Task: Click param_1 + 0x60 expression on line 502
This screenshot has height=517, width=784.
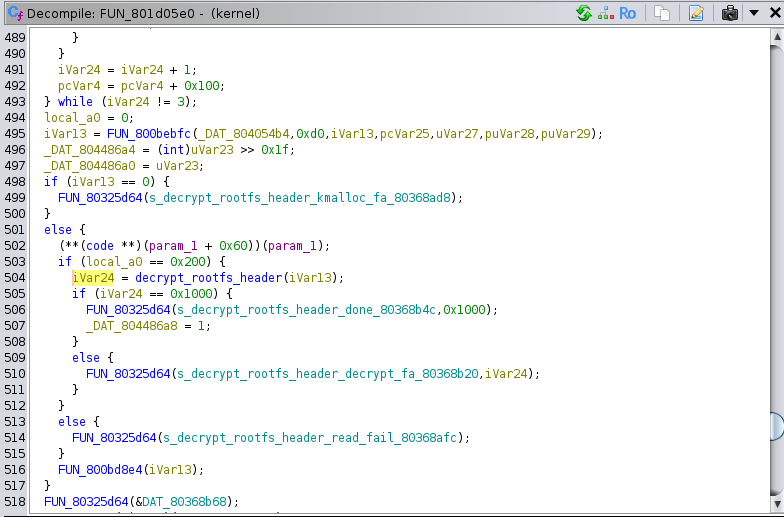Action: click(198, 246)
